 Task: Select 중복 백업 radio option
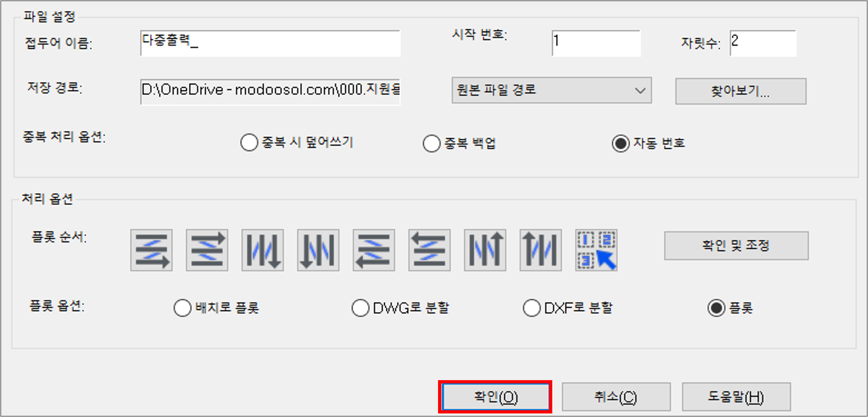pos(431,144)
